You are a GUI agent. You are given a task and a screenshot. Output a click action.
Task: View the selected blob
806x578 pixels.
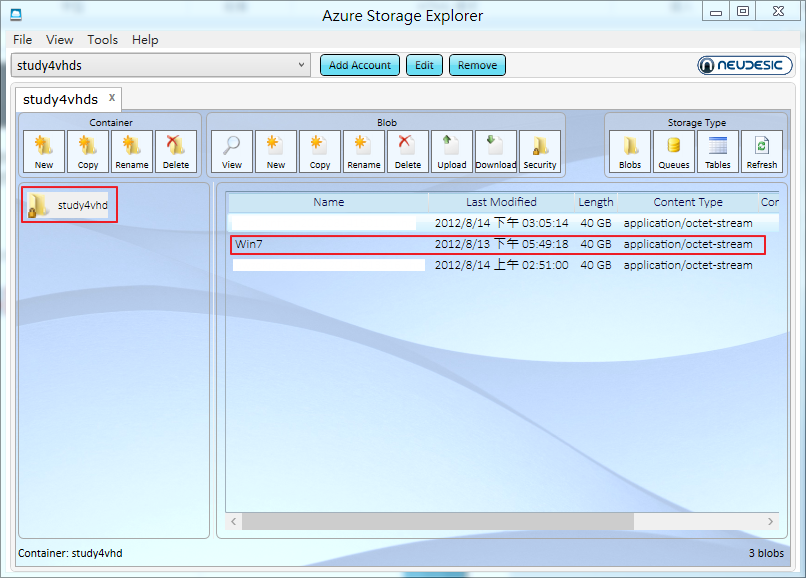pyautogui.click(x=232, y=151)
